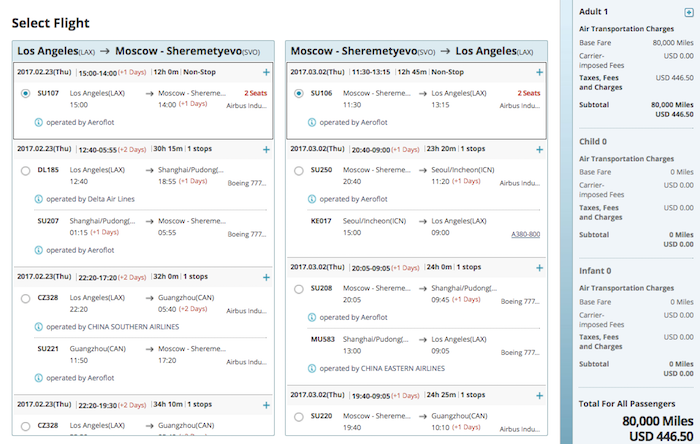Click SU106 flight number text
Viewport: 700px width, 444px height.
321,93
